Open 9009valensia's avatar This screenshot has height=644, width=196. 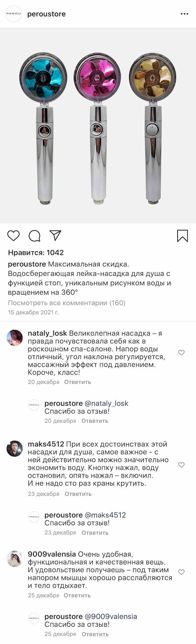click(x=15, y=559)
